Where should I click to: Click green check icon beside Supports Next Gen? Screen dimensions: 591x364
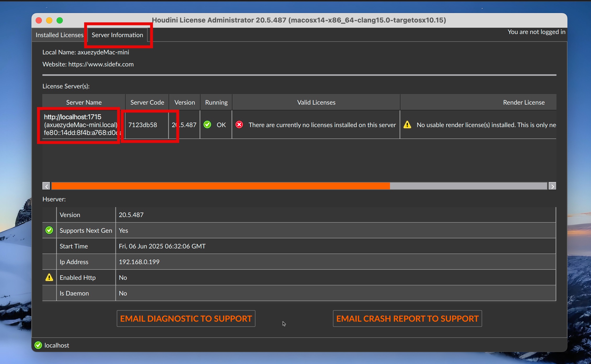(x=49, y=230)
